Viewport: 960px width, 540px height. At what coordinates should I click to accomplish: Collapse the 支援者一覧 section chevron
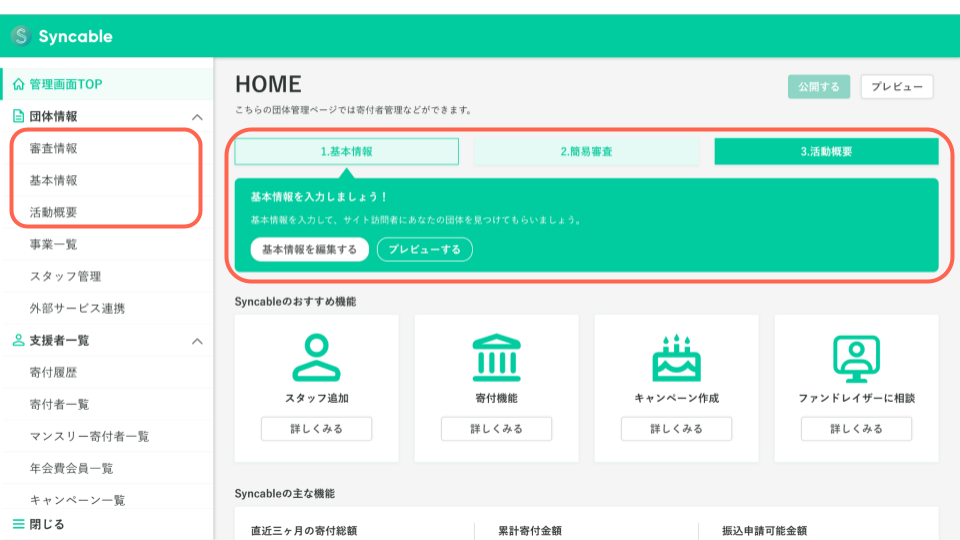(197, 341)
